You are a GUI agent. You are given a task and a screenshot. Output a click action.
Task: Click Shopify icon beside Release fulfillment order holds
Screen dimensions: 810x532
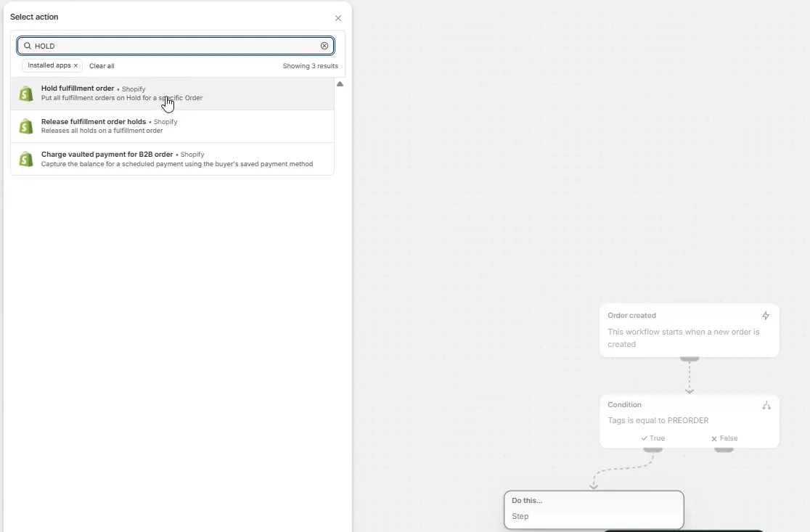[x=26, y=126]
